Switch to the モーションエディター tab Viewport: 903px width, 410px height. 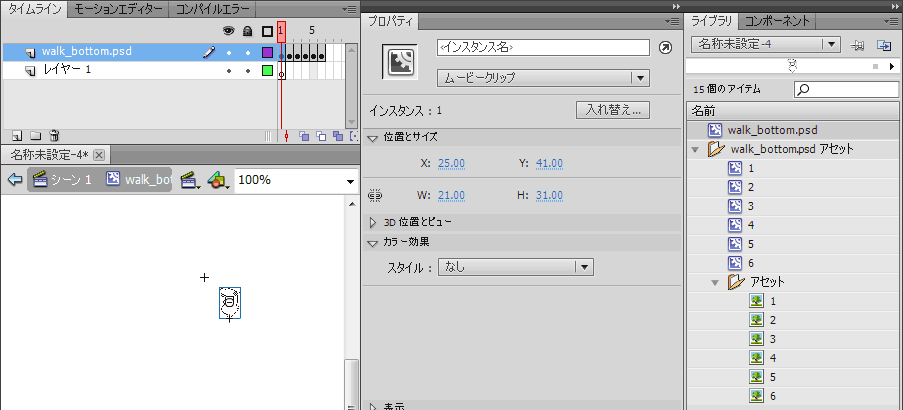coord(118,10)
